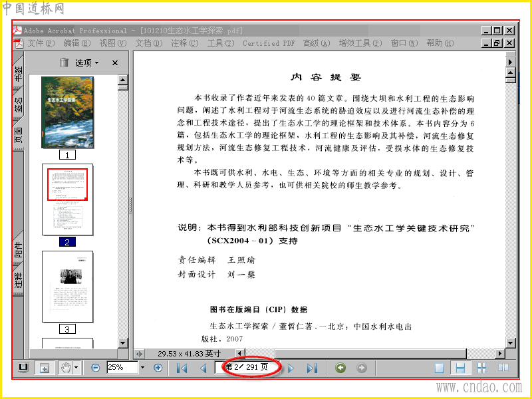The width and height of the screenshot is (532, 399).
Task: Switch to single page layout
Action: click(x=439, y=368)
